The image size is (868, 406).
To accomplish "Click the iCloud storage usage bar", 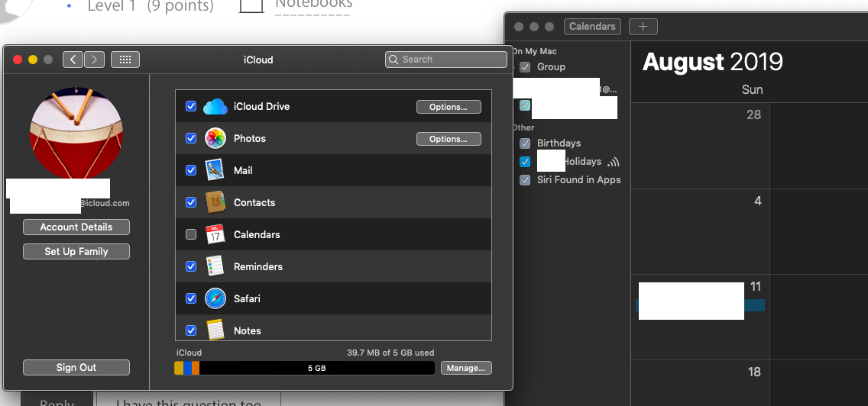I will coord(304,368).
